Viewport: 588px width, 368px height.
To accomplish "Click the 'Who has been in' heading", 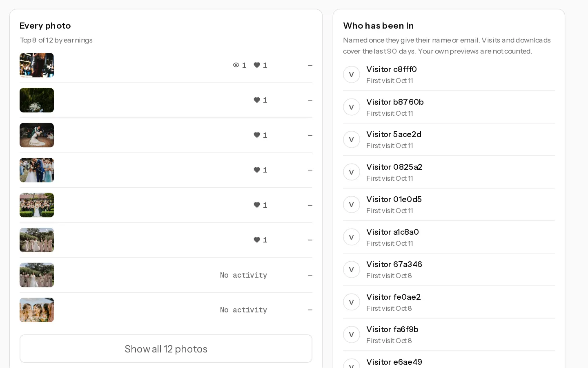I will click(x=378, y=25).
